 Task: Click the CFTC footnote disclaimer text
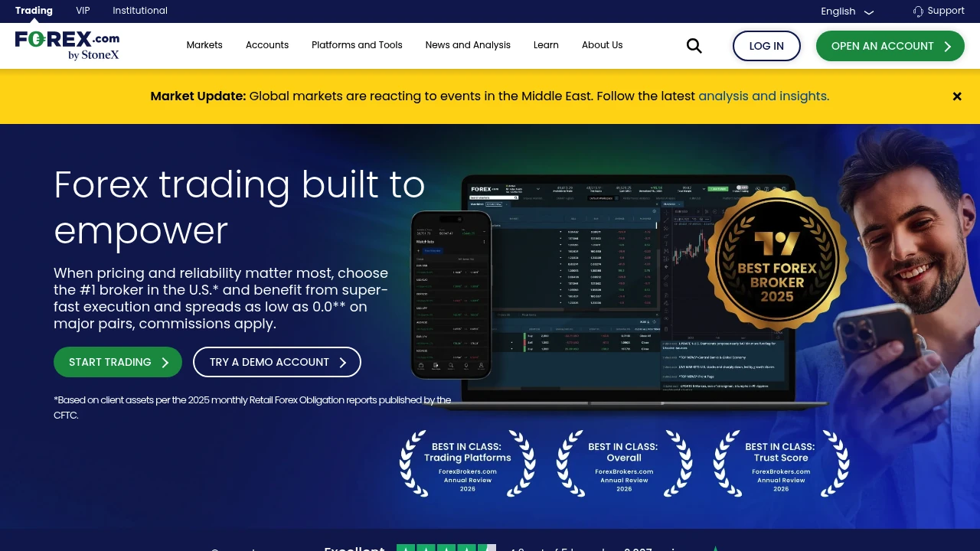(253, 408)
